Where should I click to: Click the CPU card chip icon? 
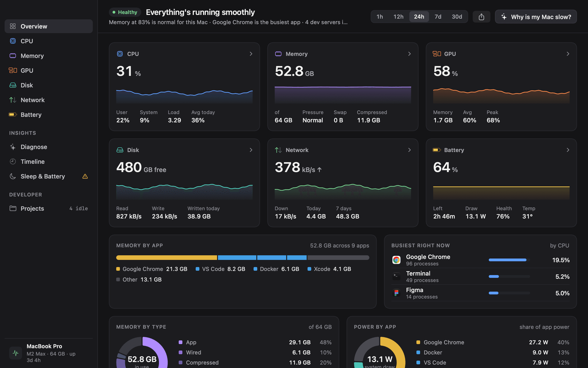click(120, 54)
